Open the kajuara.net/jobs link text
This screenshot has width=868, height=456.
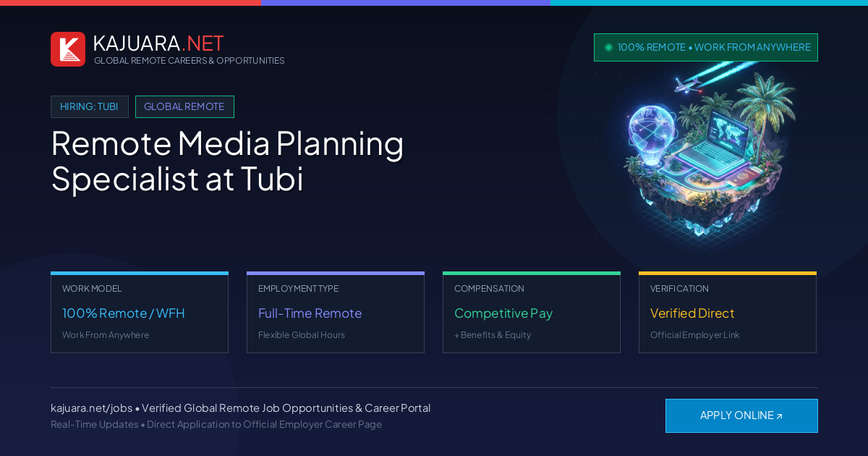(91, 408)
